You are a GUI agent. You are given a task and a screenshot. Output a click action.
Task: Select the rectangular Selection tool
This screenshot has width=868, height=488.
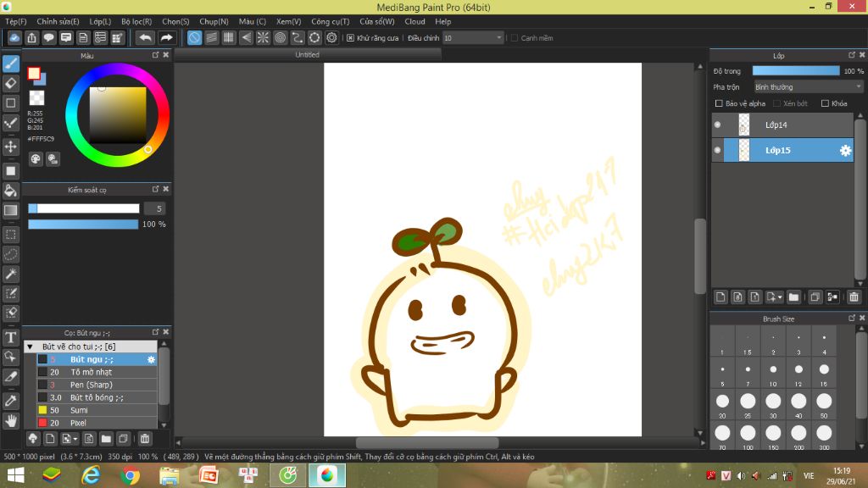[x=10, y=235]
